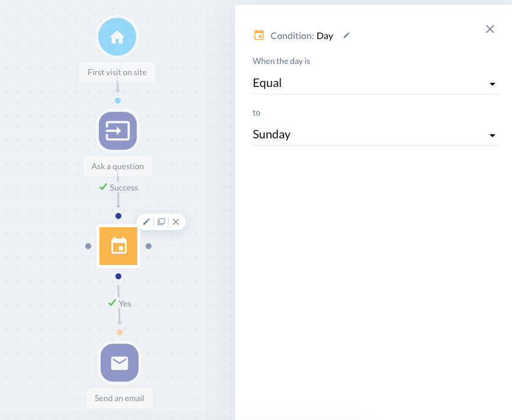Open the Sunday day dropdown
The image size is (512, 420).
click(x=376, y=135)
